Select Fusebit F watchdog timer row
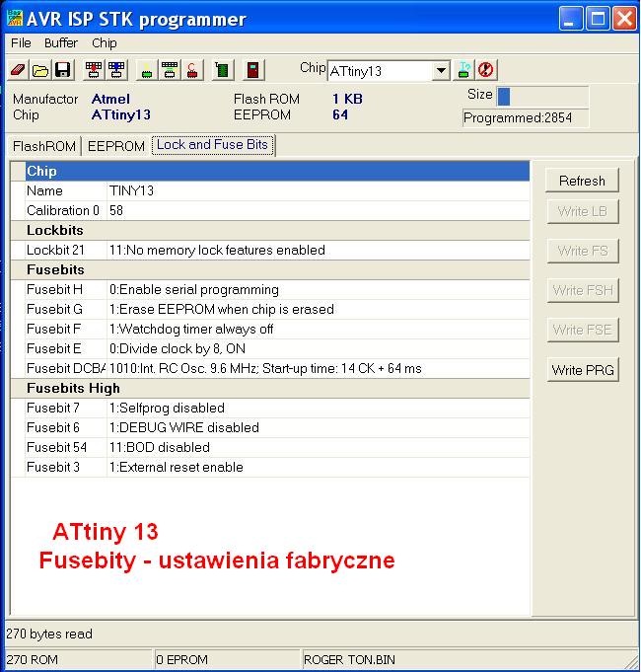This screenshot has height=672, width=641. pyautogui.click(x=270, y=329)
